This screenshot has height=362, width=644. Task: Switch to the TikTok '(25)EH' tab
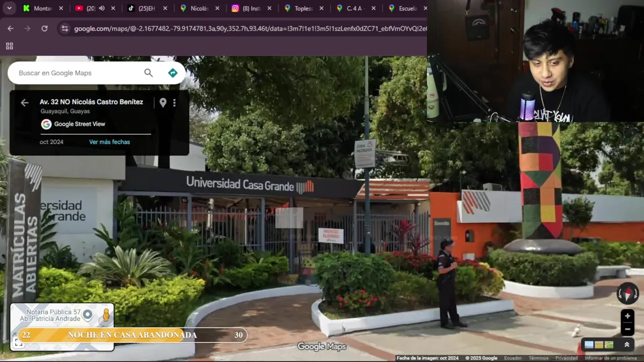146,8
